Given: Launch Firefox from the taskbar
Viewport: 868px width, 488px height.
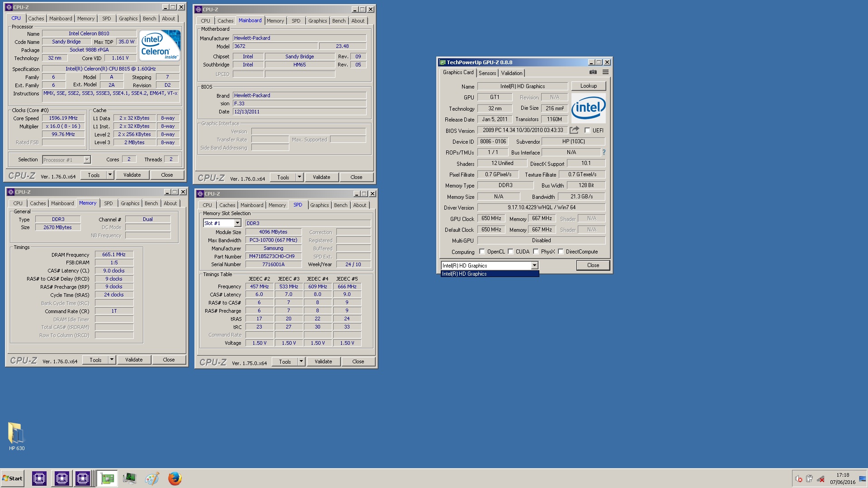Looking at the screenshot, I should tap(175, 479).
